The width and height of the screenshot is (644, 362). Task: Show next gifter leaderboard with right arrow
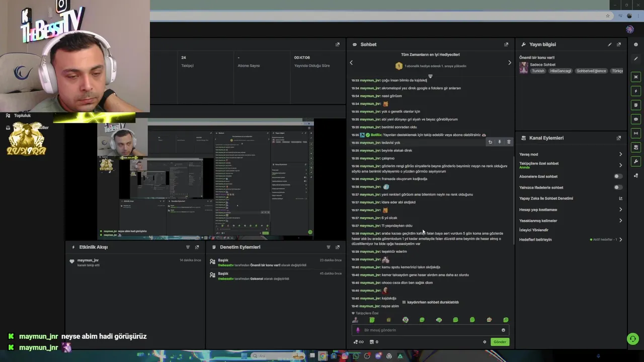(x=510, y=63)
